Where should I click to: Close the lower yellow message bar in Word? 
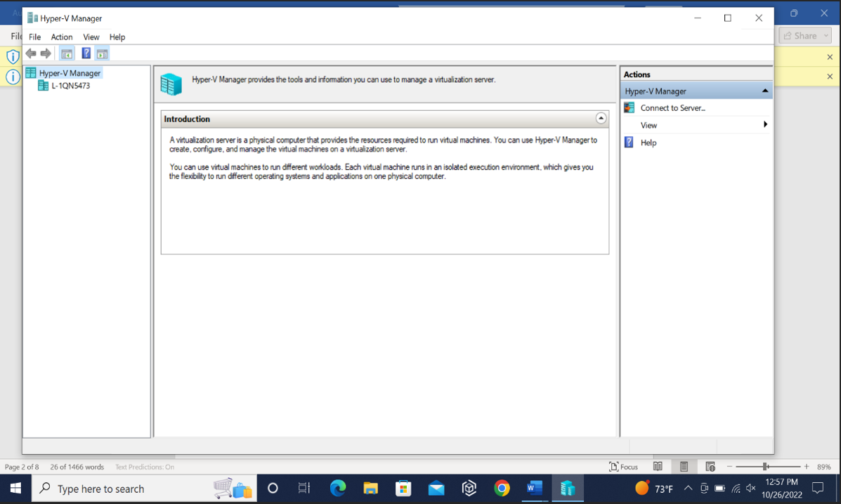click(830, 77)
